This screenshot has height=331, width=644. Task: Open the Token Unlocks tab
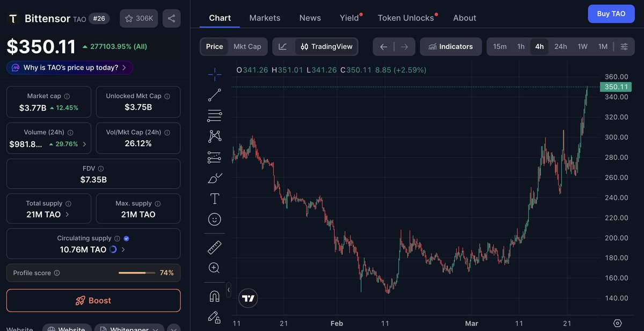(x=406, y=18)
